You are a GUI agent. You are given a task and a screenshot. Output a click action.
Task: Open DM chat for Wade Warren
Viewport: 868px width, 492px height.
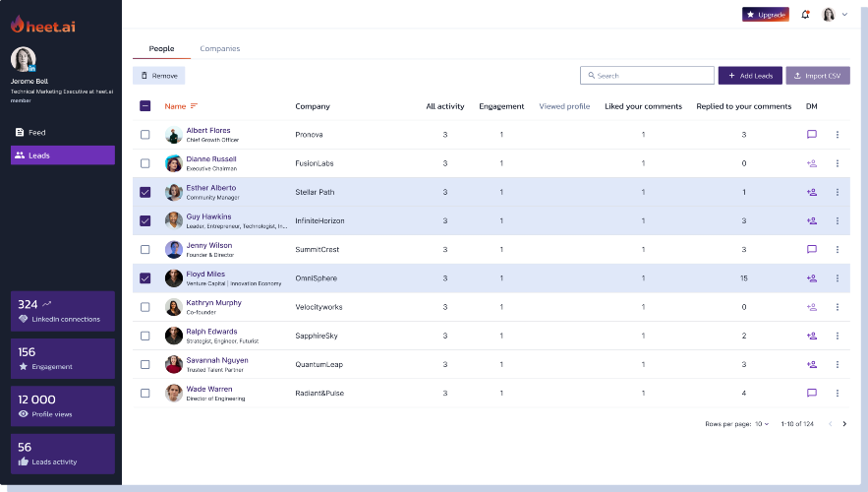coord(812,394)
